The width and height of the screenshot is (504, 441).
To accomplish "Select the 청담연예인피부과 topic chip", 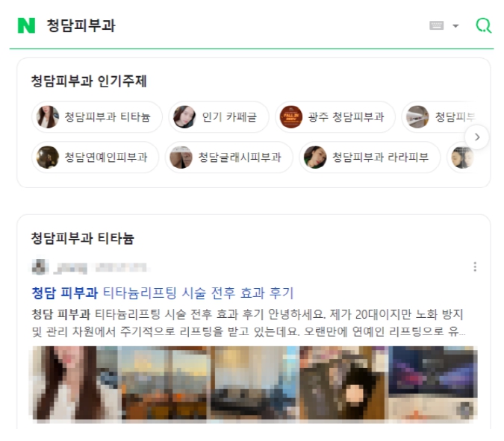I will click(95, 157).
